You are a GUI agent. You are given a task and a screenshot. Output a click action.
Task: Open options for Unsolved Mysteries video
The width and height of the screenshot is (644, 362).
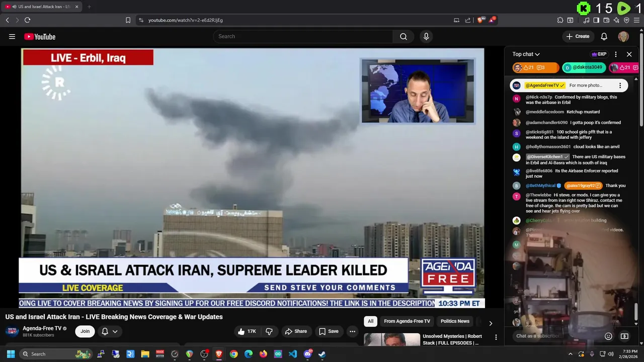point(496,337)
